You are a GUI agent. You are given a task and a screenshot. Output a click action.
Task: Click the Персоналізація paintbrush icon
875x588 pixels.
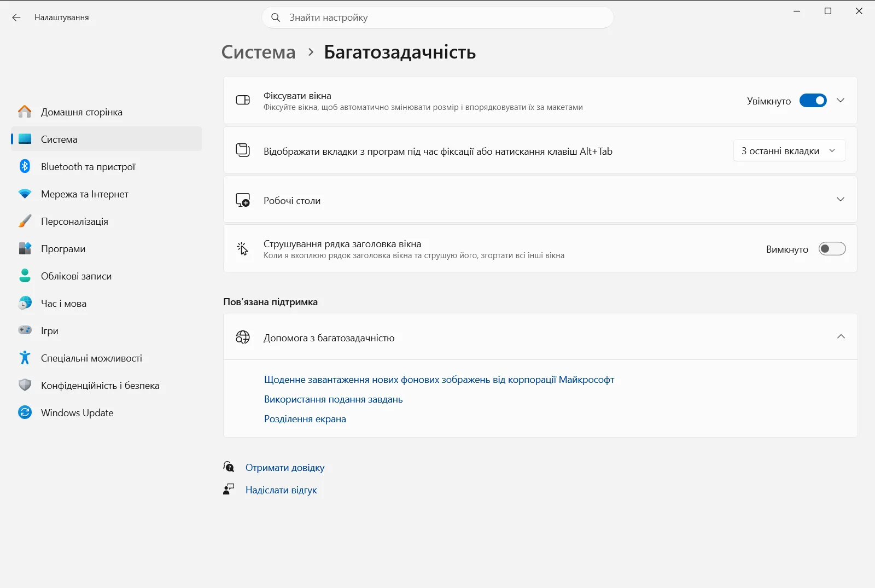[x=25, y=221]
